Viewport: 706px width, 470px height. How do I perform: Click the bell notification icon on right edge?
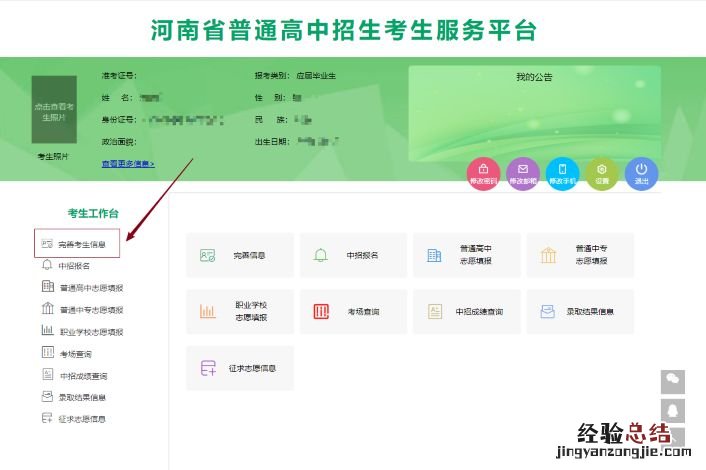point(673,410)
